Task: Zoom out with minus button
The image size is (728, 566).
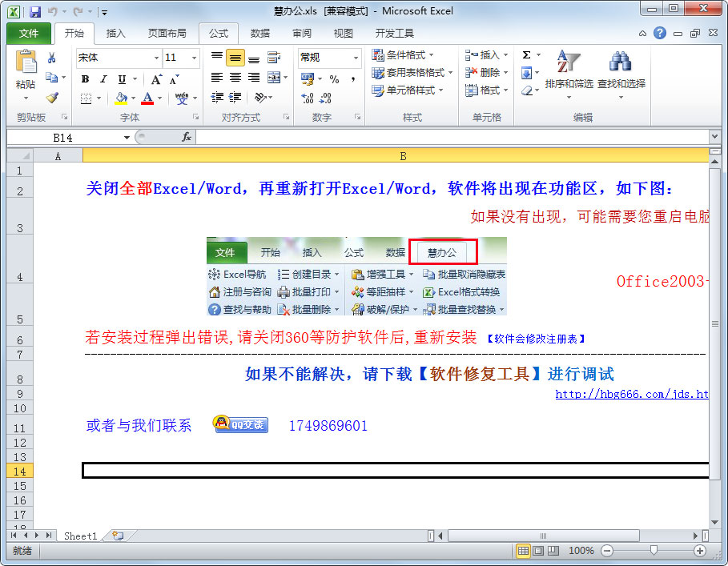Action: click(x=607, y=551)
